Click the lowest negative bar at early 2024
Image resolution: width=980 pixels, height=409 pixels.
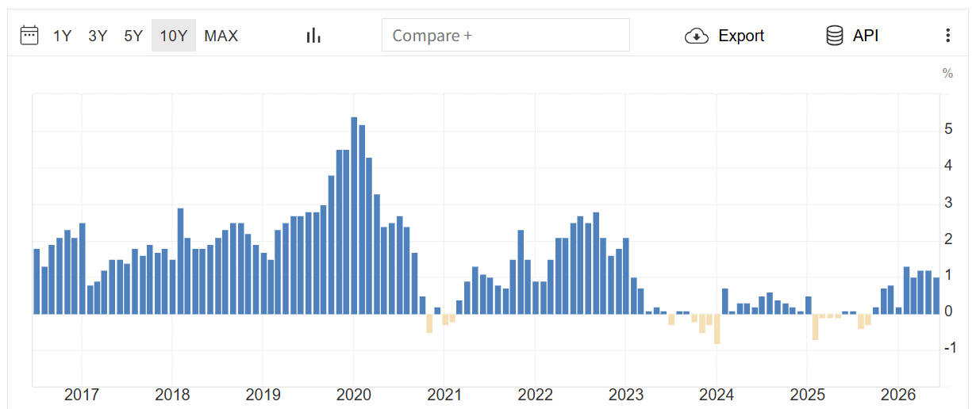[717, 329]
